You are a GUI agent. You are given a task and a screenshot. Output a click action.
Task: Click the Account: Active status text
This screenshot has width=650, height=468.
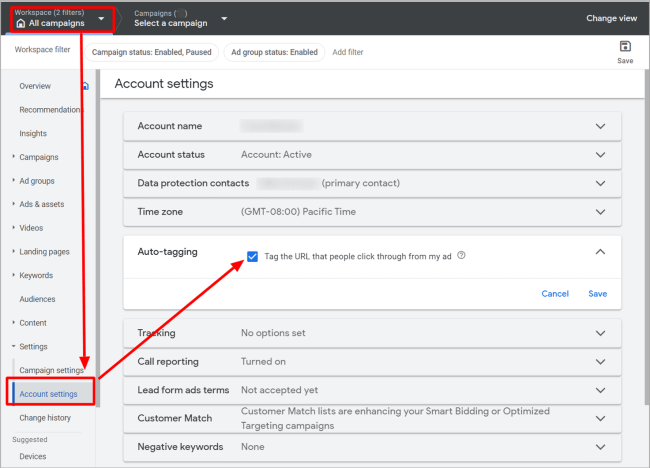(276, 155)
